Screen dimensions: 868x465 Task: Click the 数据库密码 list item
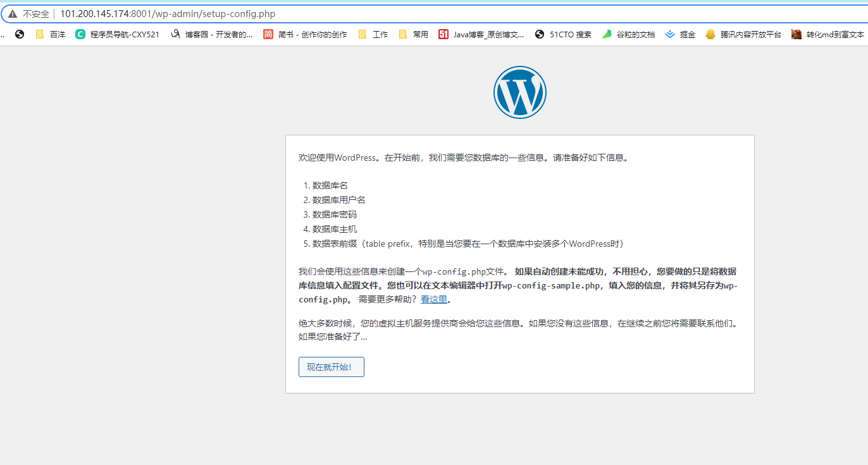[x=334, y=214]
